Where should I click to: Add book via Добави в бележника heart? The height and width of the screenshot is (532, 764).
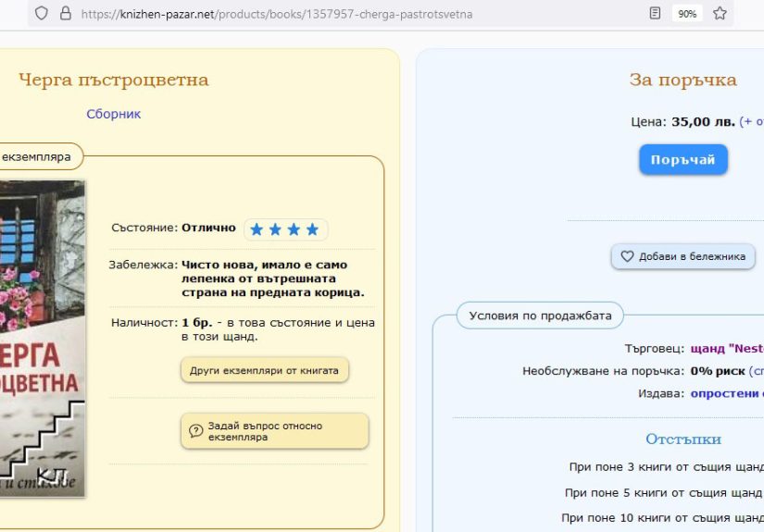pyautogui.click(x=683, y=256)
